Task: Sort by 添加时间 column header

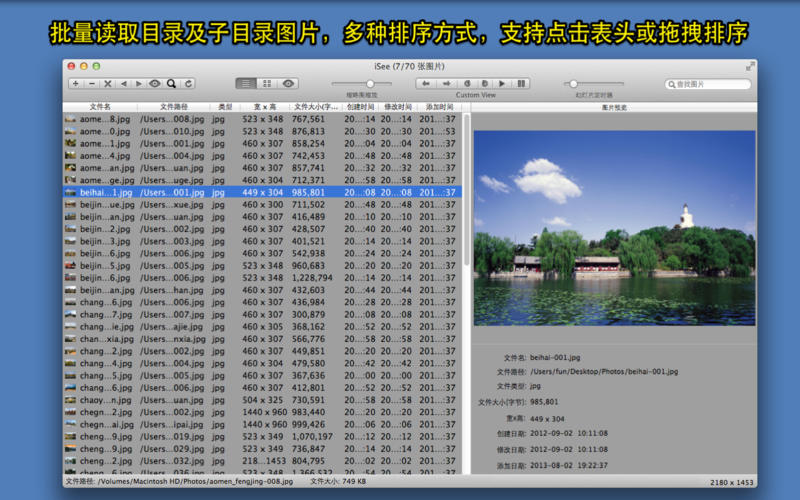Action: point(439,107)
